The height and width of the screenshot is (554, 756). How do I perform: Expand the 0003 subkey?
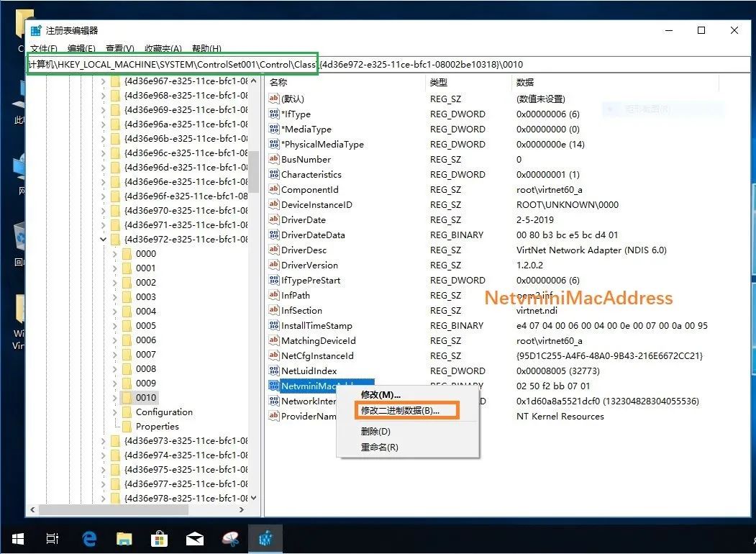click(115, 297)
